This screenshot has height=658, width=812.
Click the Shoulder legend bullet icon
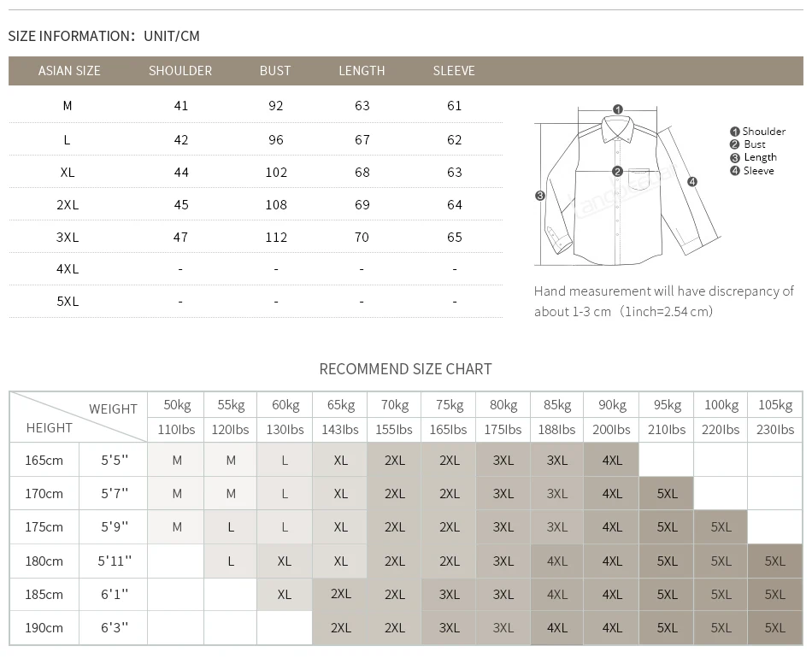pos(735,132)
